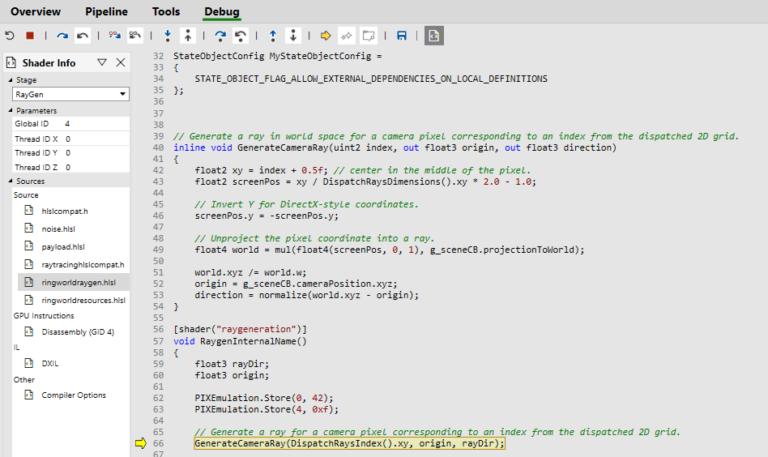Close the Shader Info panel

(121, 63)
